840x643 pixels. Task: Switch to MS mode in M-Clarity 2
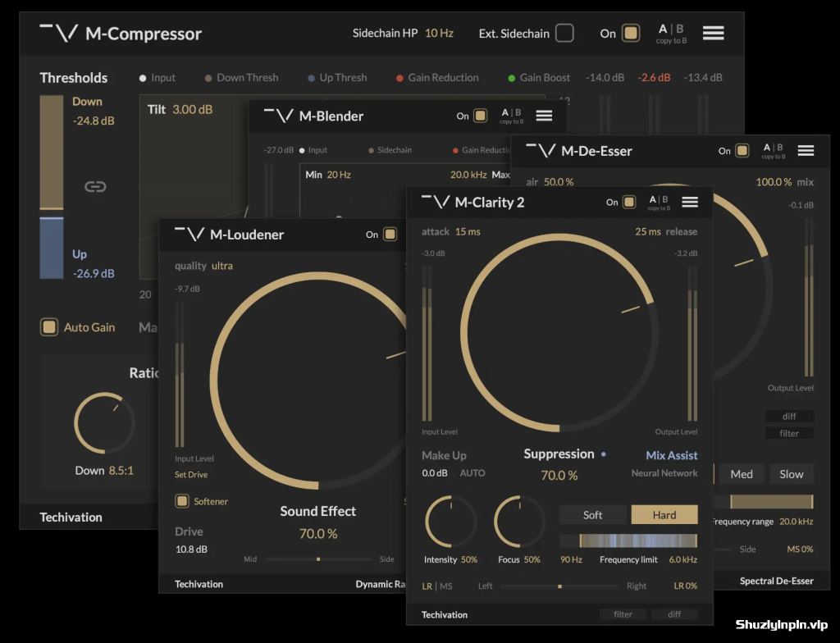[x=445, y=586]
